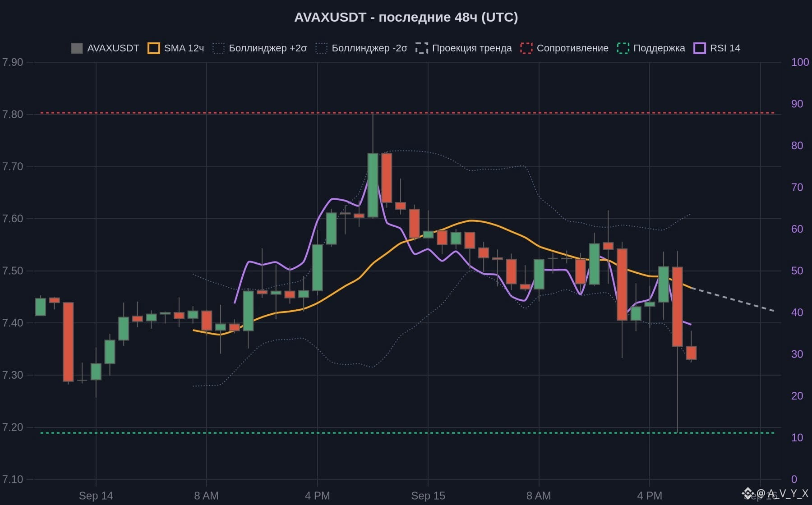
Task: Click the orange SMA 12ч legend icon
Action: click(x=154, y=48)
